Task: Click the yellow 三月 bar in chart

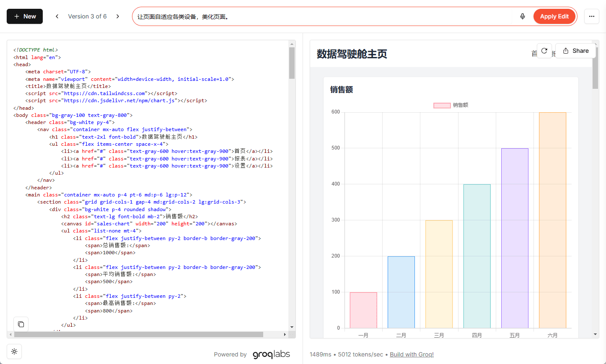Action: (439, 274)
